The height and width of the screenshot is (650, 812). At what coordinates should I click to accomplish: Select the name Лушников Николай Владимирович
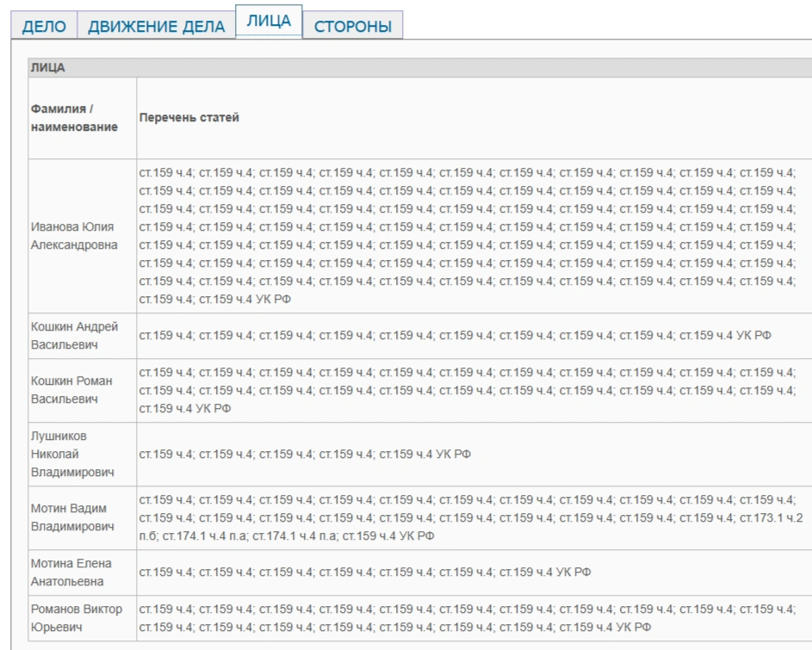[x=72, y=455]
